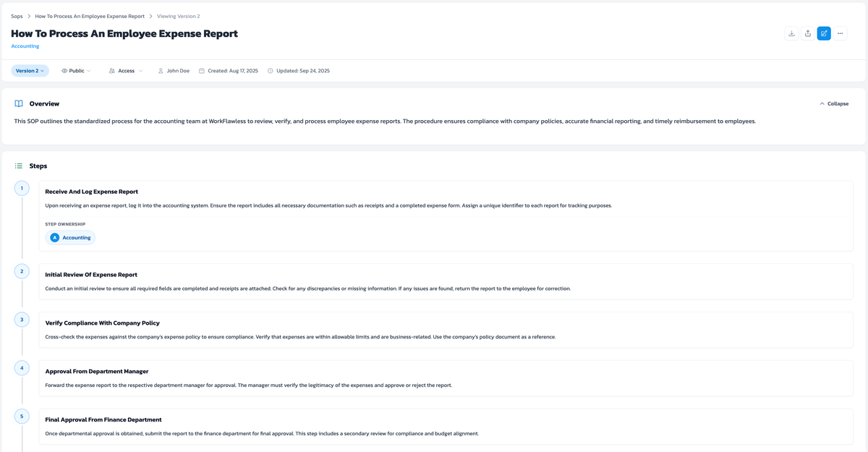
Task: Go to Sops in the breadcrumb
Action: click(17, 16)
